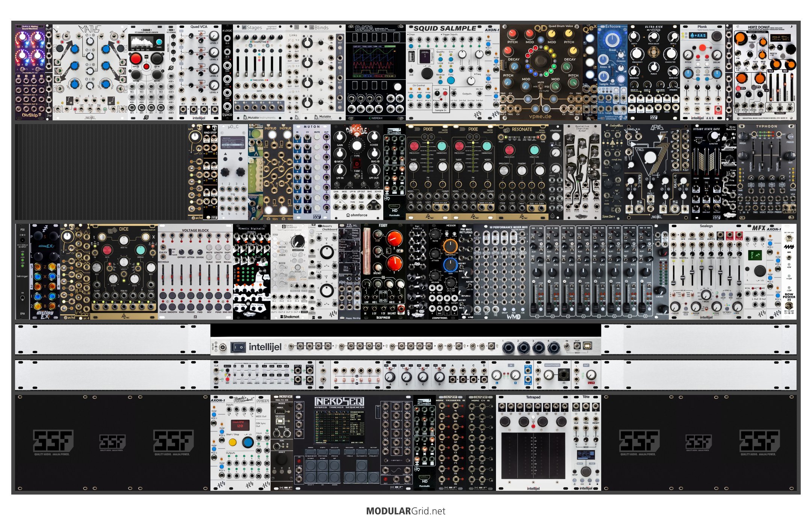Viewport: 812px width, 519px height.
Task: Click the Plonk module display
Action: pyautogui.click(x=698, y=35)
